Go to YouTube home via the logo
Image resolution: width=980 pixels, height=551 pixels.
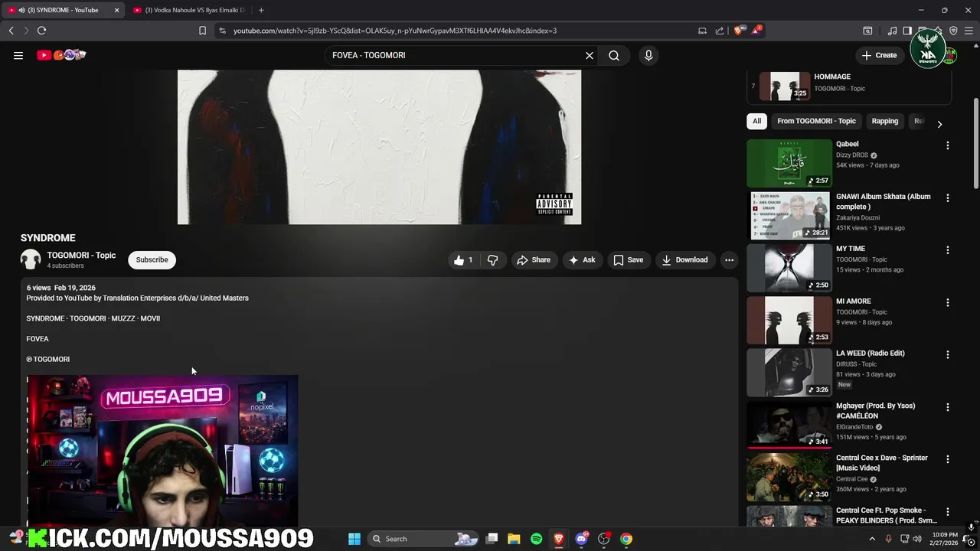[61, 55]
